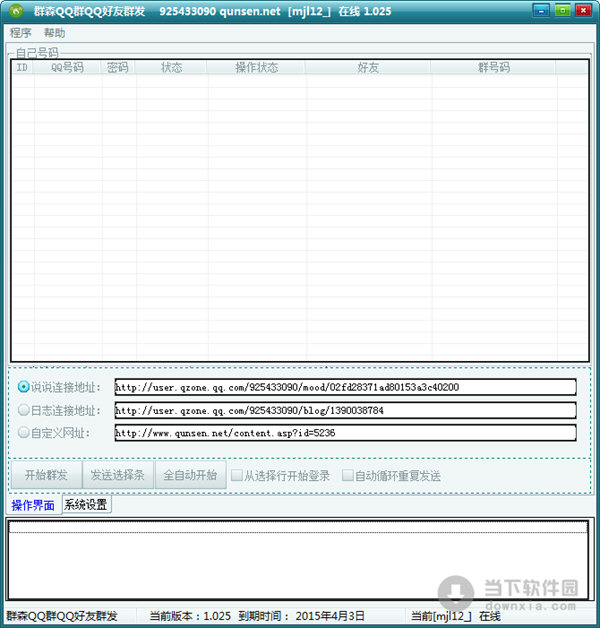Click the mood URL input field

point(345,387)
